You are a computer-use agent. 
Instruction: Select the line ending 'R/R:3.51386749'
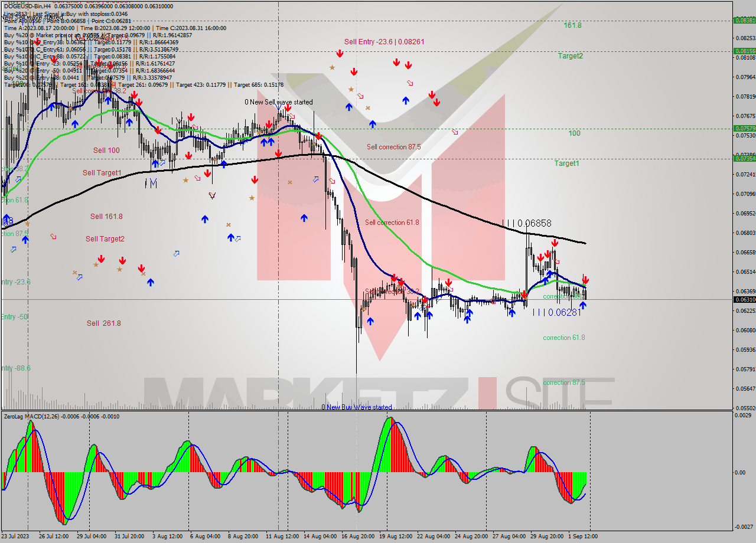[x=91, y=49]
